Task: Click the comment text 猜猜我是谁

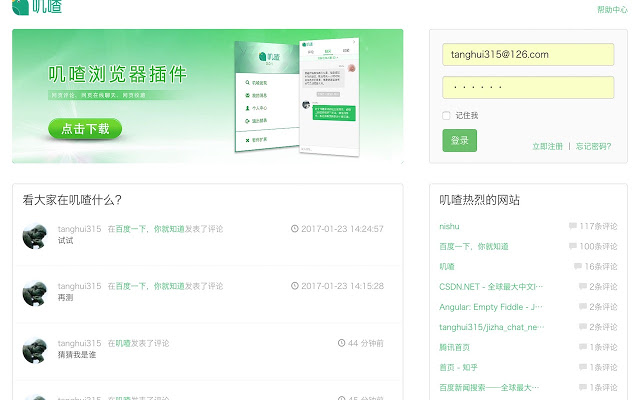Action: [x=77, y=355]
